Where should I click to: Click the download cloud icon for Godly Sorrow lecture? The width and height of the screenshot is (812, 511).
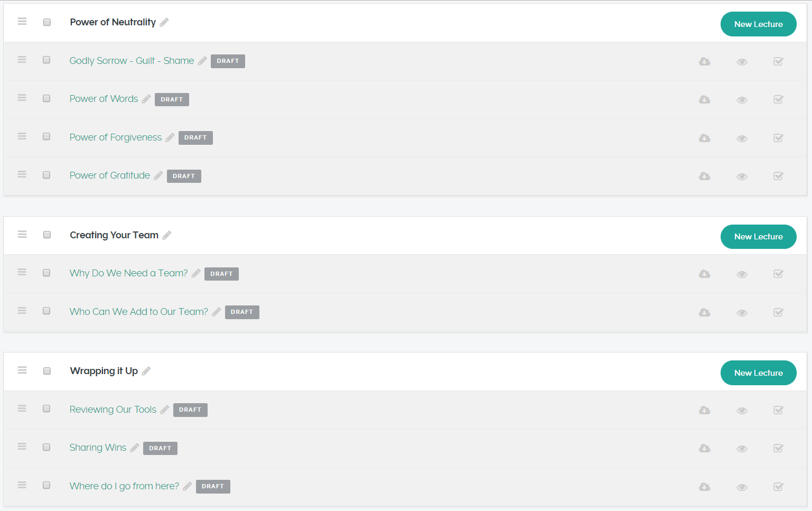pyautogui.click(x=705, y=61)
